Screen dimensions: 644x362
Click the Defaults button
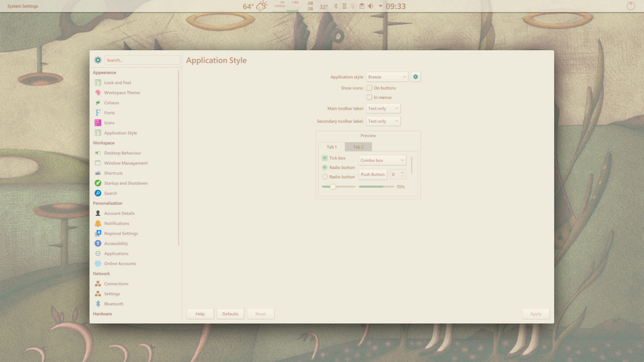[230, 314]
